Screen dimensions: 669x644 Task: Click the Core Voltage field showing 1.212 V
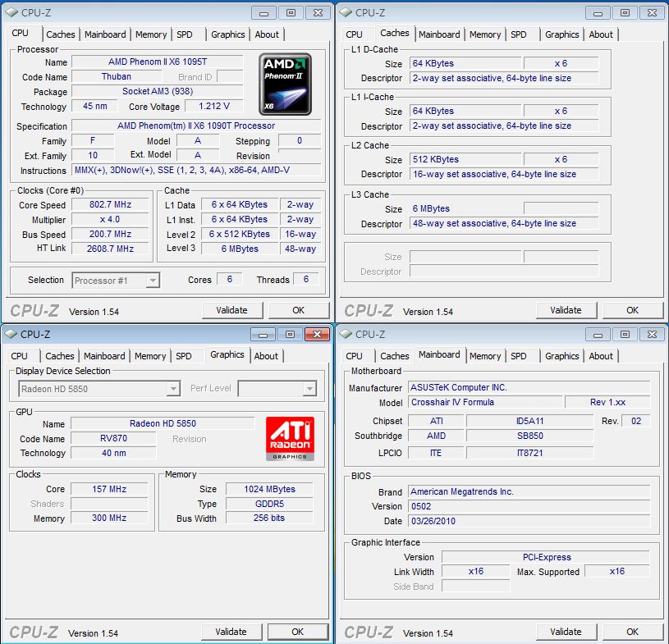[x=213, y=107]
